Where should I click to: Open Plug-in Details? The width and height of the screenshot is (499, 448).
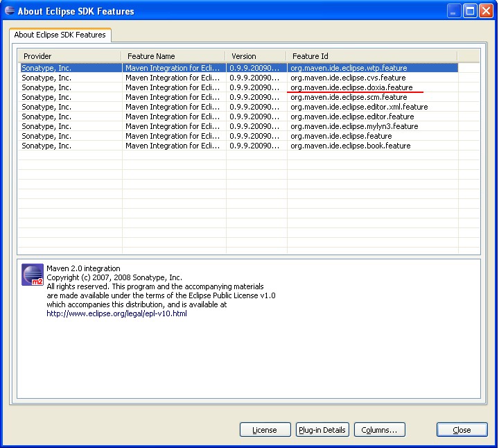[x=322, y=430]
